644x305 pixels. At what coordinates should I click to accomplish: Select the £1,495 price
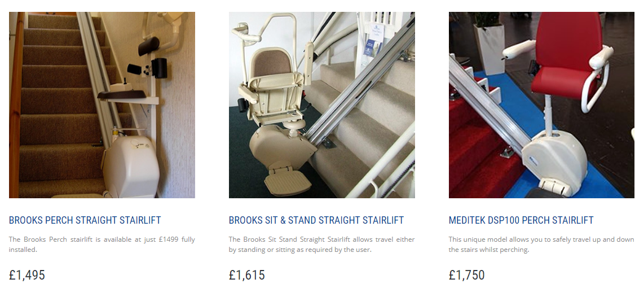click(x=27, y=275)
